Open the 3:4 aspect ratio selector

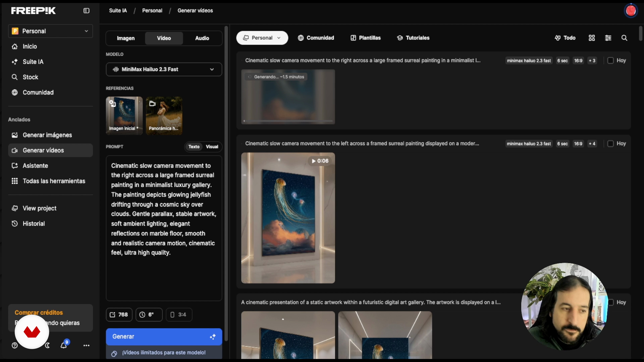tap(179, 315)
